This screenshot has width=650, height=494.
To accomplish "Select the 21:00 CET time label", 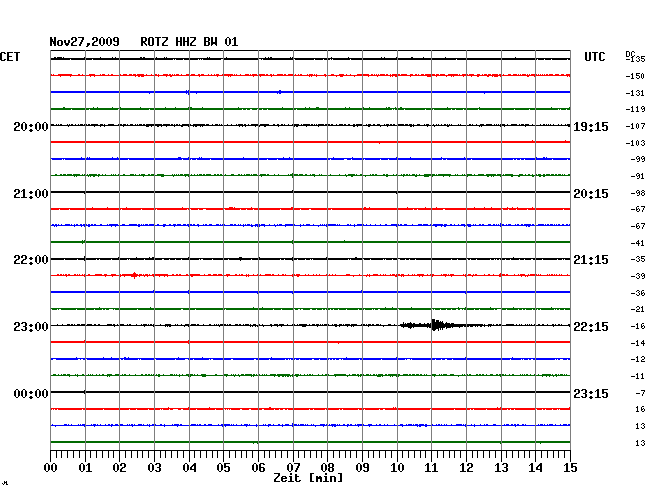I will click(x=31, y=194).
